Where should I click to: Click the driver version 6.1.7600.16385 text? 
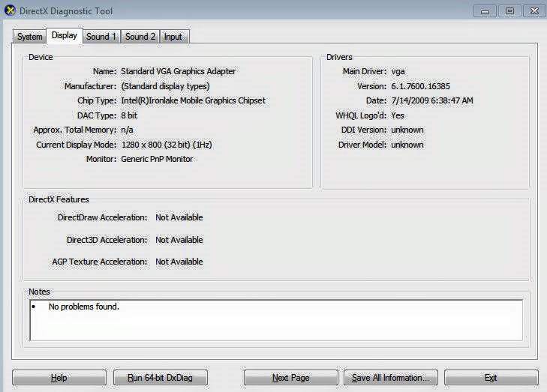[420, 86]
